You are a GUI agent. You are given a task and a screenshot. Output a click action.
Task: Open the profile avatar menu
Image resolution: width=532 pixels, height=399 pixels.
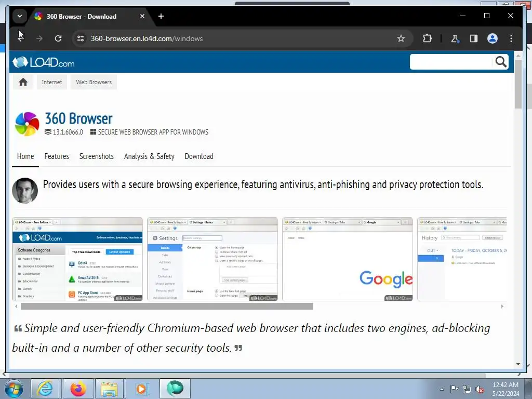[493, 38]
